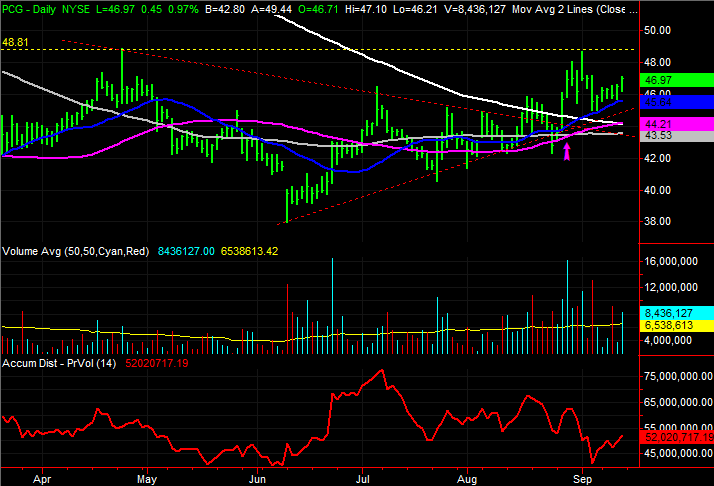Click the yellow 6,538,613 volume average tag
This screenshot has width=714, height=486.
point(677,325)
